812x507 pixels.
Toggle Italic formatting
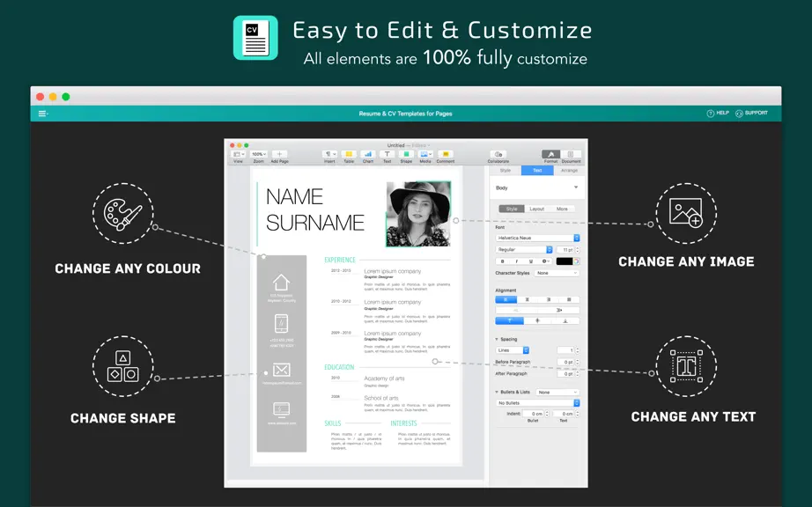[x=516, y=261]
